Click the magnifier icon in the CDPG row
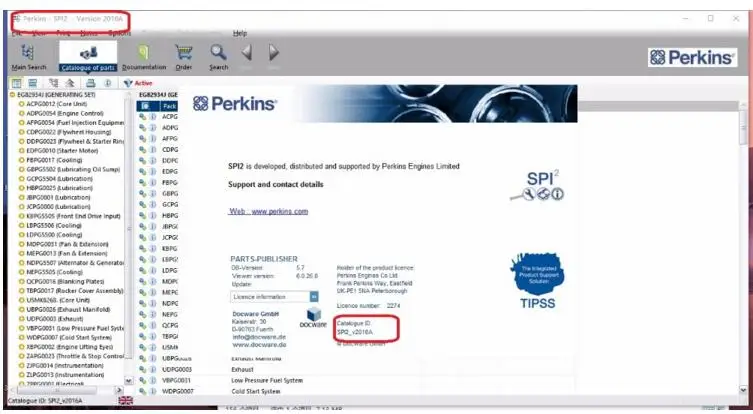This screenshot has height=414, width=753. 143,150
